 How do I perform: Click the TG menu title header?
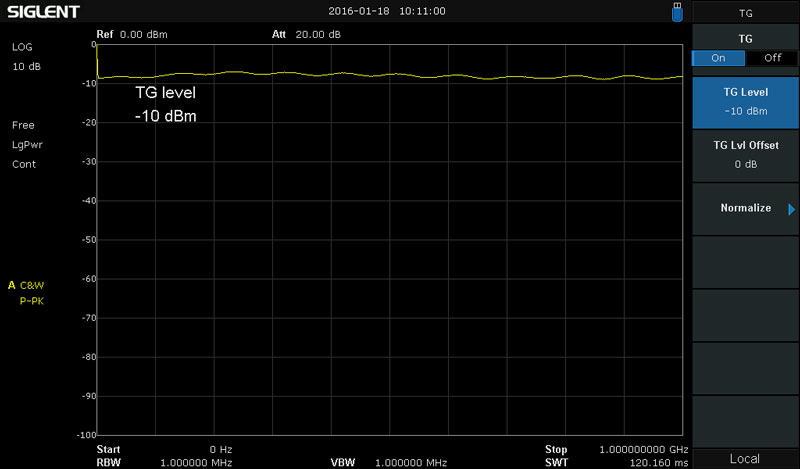point(745,13)
